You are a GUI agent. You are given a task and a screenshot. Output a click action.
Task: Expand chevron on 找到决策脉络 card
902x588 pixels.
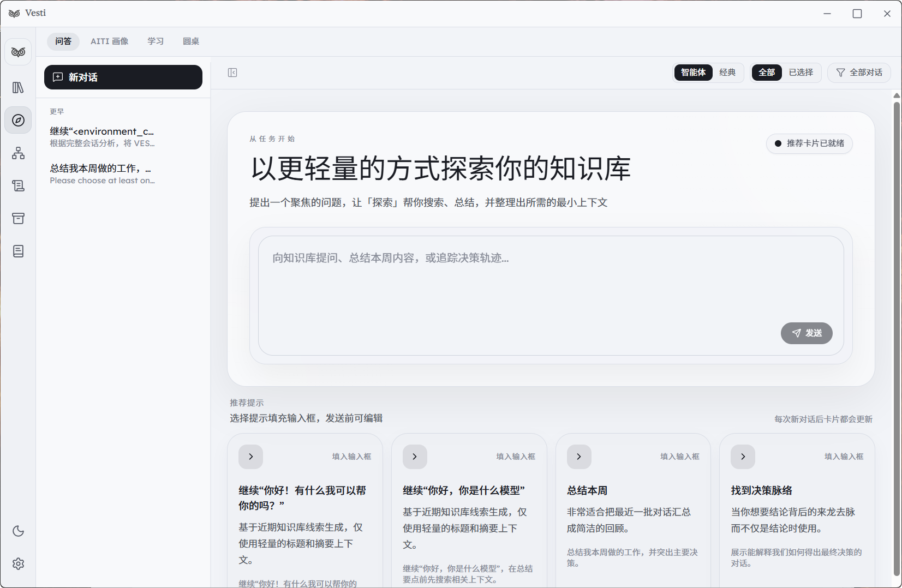[743, 457]
